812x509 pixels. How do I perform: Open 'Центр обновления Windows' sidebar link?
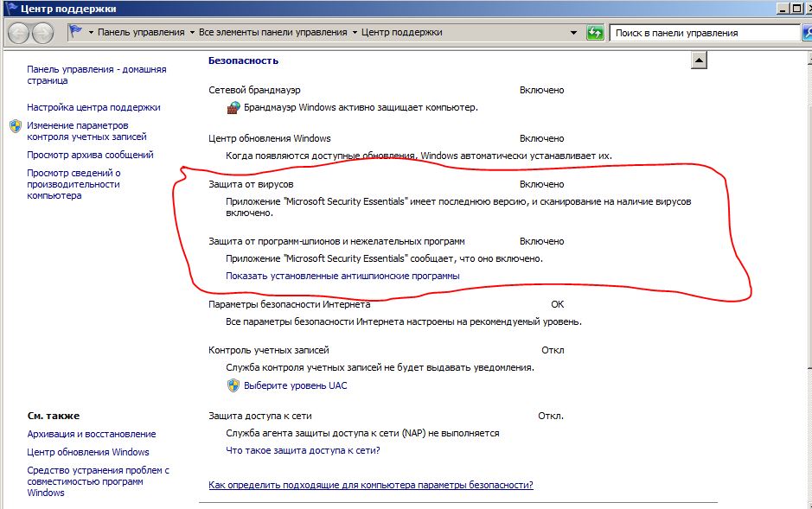click(88, 452)
